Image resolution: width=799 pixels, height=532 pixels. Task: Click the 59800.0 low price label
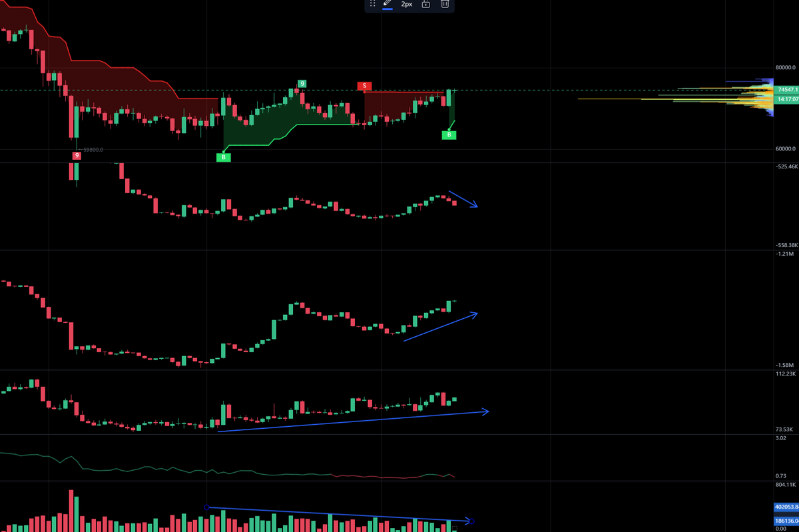[x=93, y=150]
